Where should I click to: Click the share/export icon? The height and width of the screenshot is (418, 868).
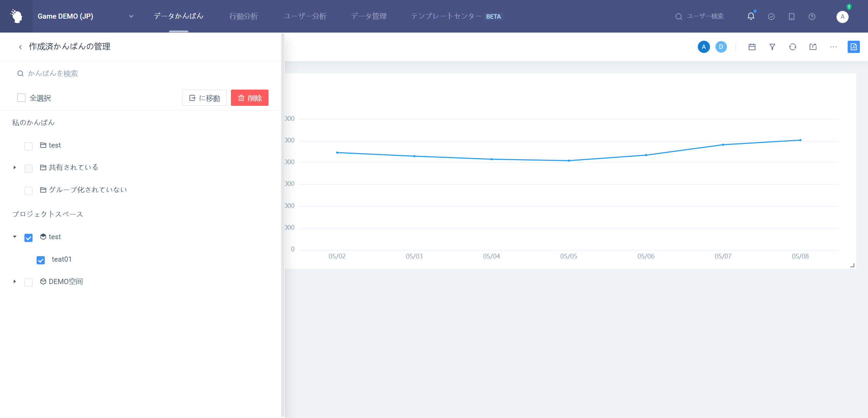(x=813, y=47)
